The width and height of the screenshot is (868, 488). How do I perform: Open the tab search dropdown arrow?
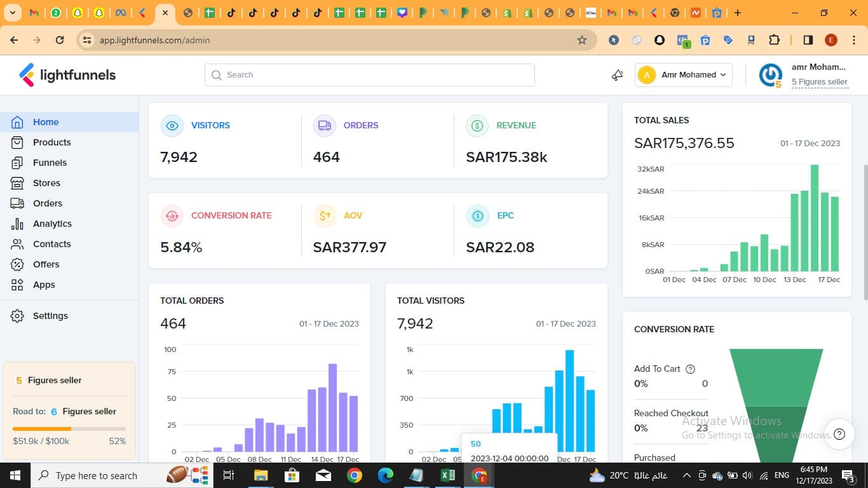pyautogui.click(x=13, y=13)
